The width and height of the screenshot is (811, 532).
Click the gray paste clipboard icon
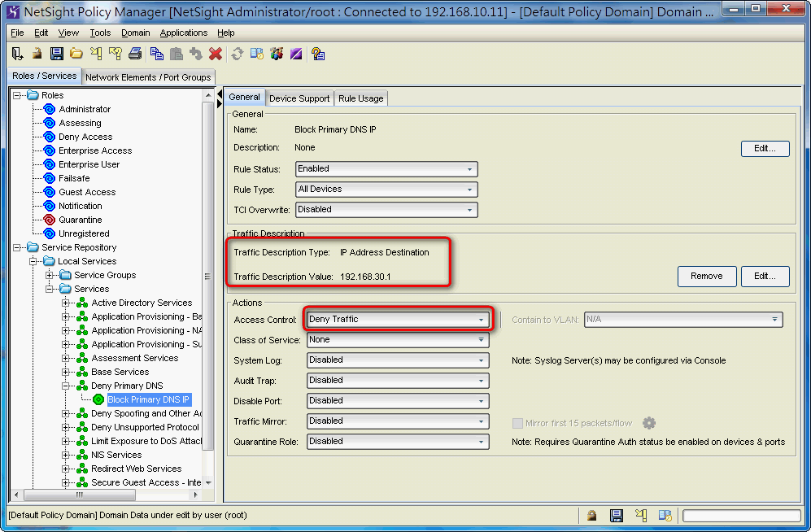(177, 54)
